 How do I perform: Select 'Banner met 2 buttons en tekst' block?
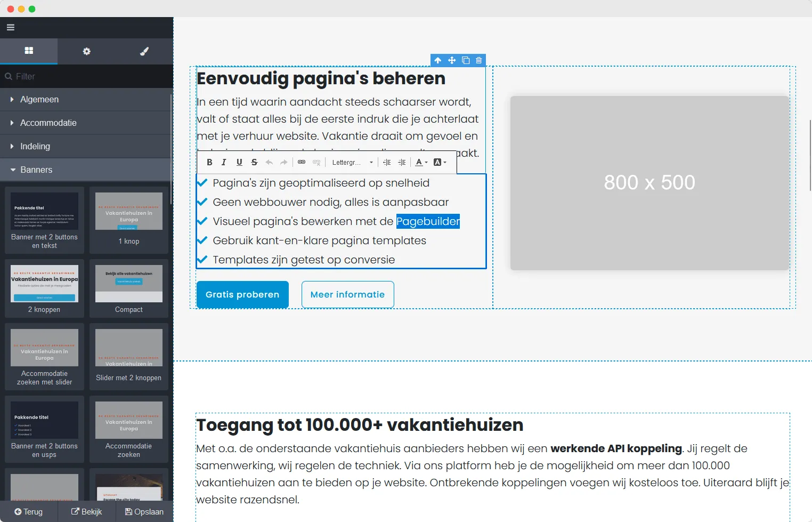coord(44,220)
